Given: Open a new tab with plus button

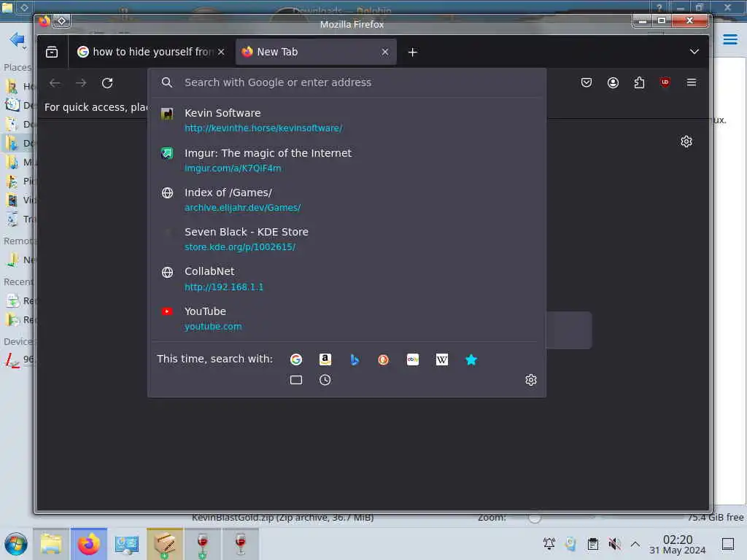Looking at the screenshot, I should tap(413, 52).
